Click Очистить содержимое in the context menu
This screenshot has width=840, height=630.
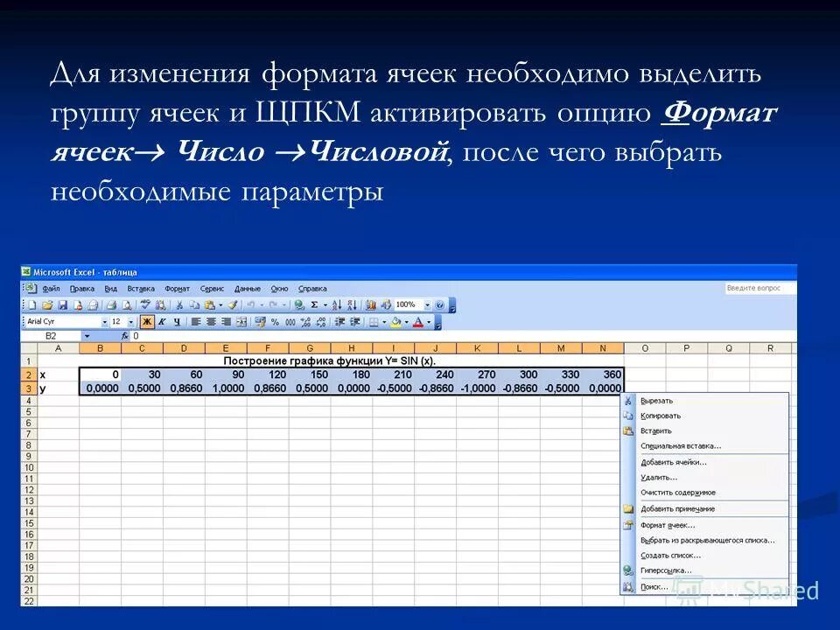click(678, 493)
